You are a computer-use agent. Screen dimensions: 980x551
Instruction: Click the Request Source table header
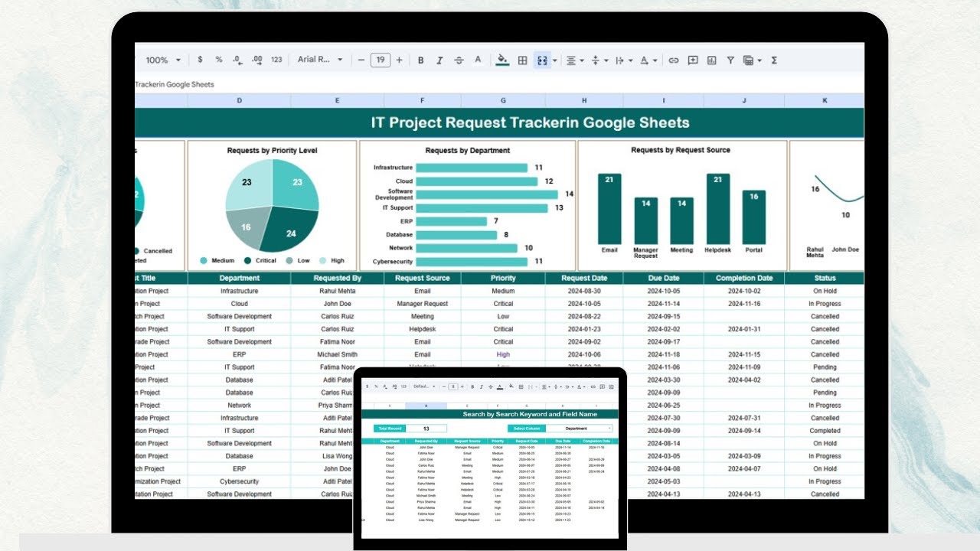[423, 278]
